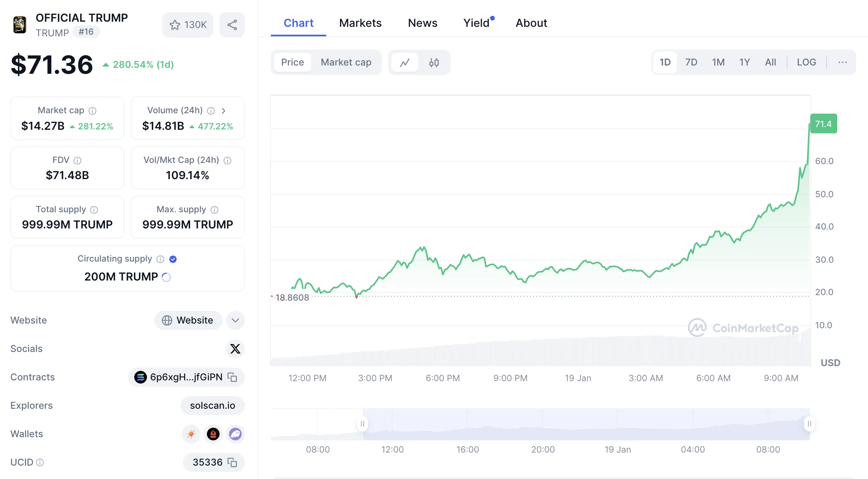Expand the Website links dropdown chevron
The height and width of the screenshot is (479, 868).
(235, 320)
